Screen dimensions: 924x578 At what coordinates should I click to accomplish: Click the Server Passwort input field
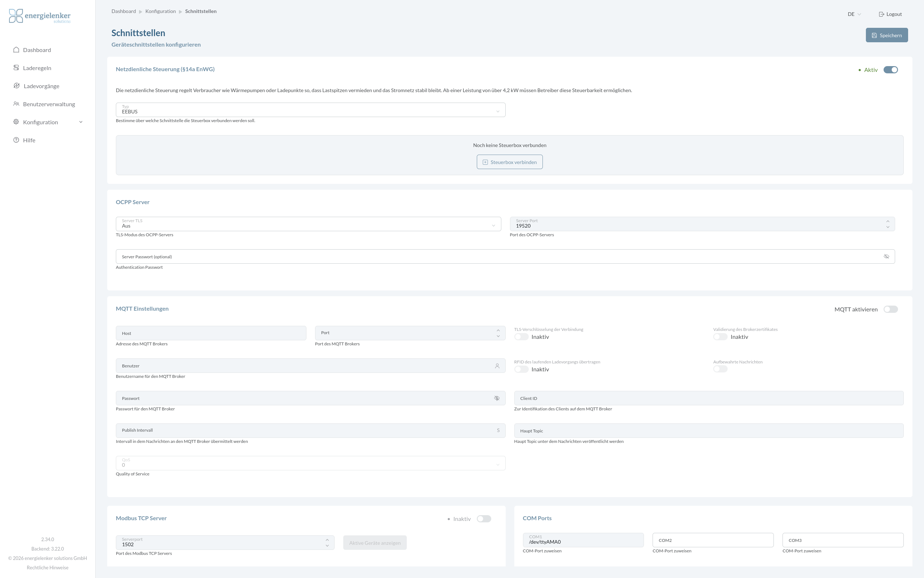click(505, 256)
